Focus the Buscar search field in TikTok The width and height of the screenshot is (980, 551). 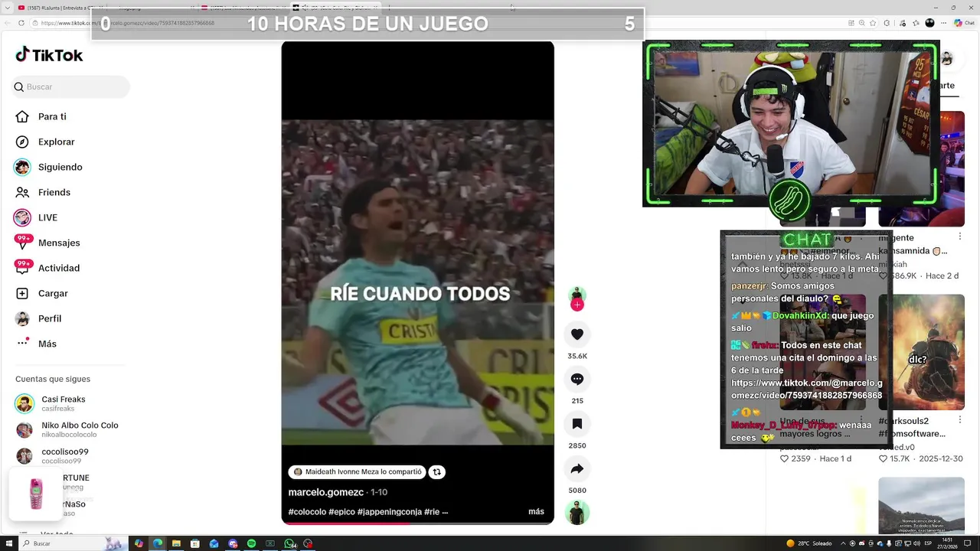coord(70,86)
